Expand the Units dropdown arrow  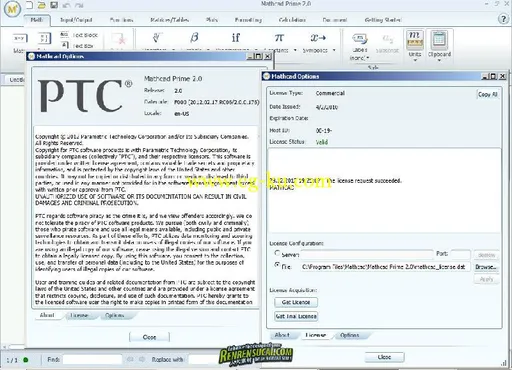[415, 60]
